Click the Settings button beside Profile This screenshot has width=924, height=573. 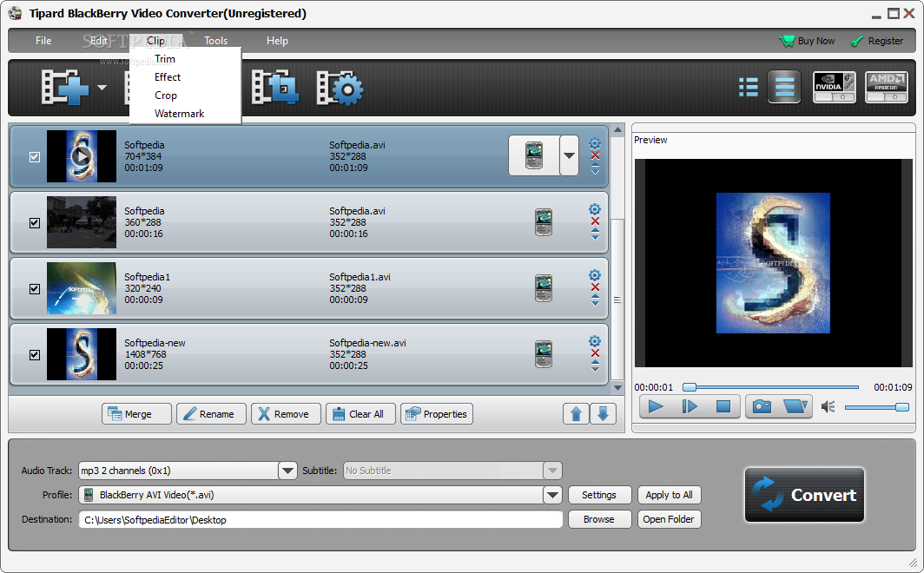click(599, 495)
